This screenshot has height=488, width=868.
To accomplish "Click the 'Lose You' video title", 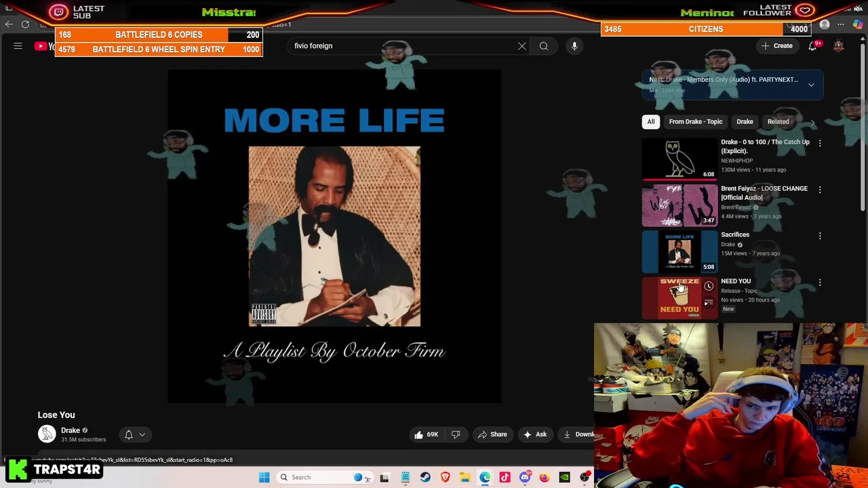I will (x=56, y=415).
